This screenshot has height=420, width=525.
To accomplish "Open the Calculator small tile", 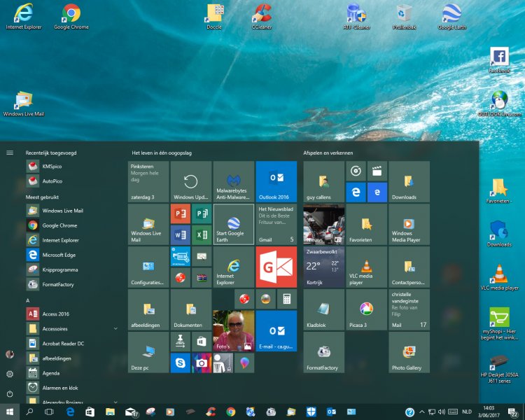I will tap(286, 299).
